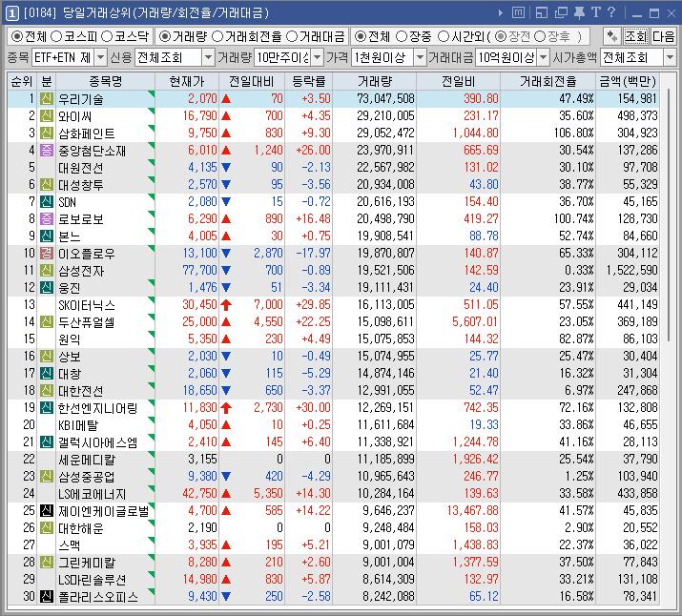Open the 거래대금 10억원이상 dropdown
682x616 pixels.
(544, 57)
